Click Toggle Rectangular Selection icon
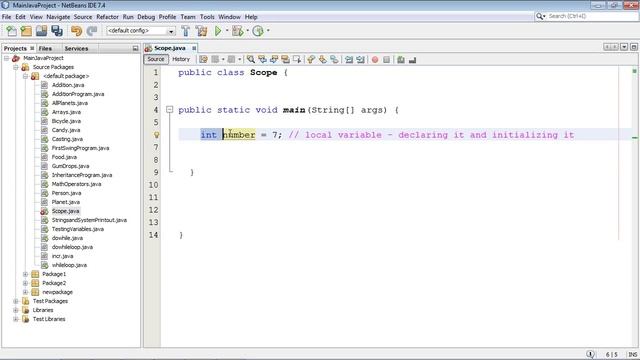 tap(297, 60)
